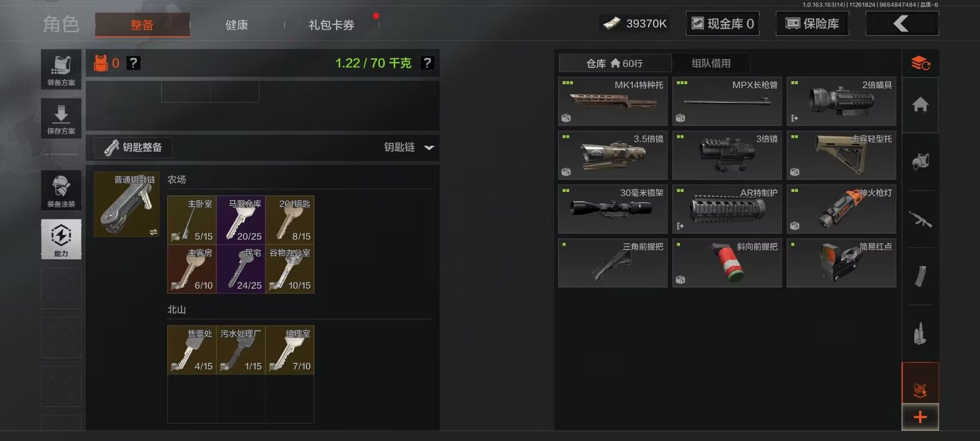Filter by ammo bullet icon
This screenshot has width=980, height=441.
pos(920,334)
